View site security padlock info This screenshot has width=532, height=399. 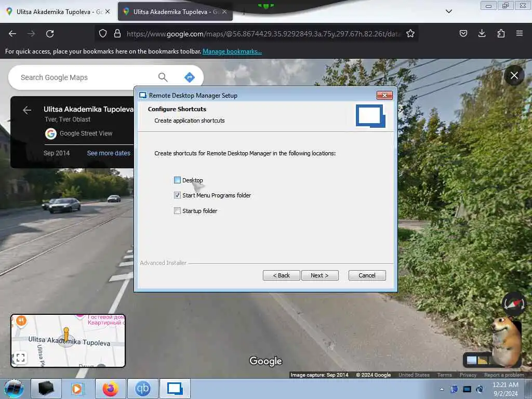coord(117,34)
